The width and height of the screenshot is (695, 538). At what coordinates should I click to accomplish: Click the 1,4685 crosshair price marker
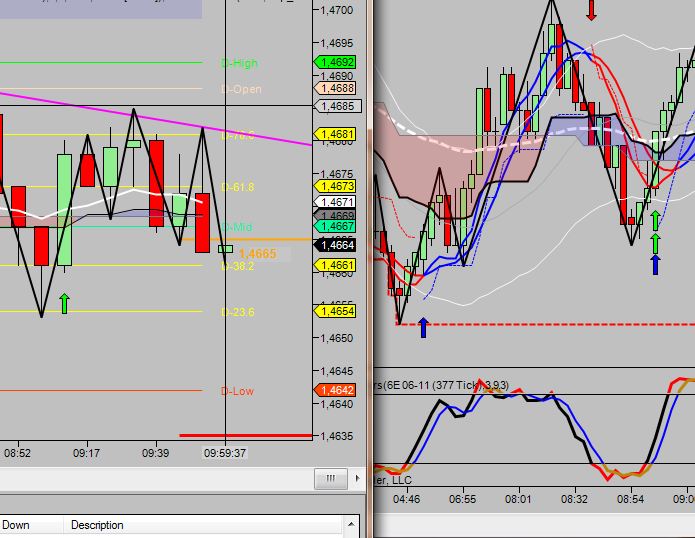(338, 106)
